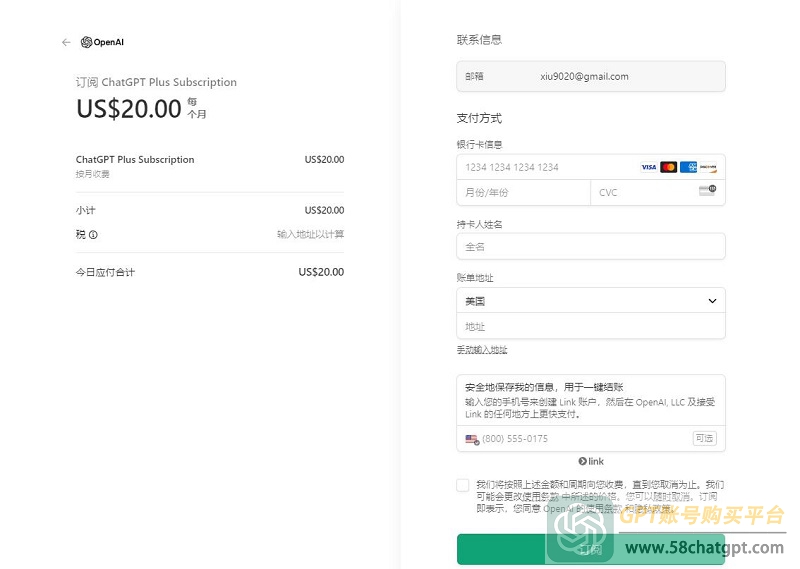The image size is (800, 569).
Task: Click the 持卡人姓名 label
Action: pos(479,224)
